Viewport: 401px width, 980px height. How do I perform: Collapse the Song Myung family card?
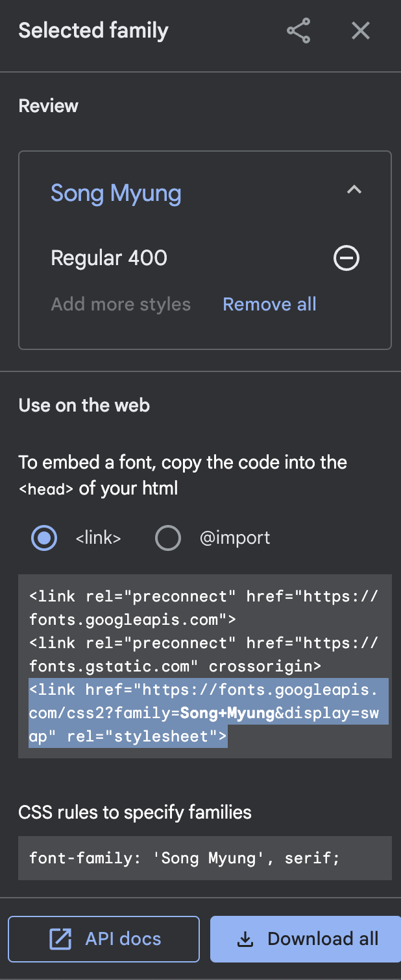[x=354, y=190]
